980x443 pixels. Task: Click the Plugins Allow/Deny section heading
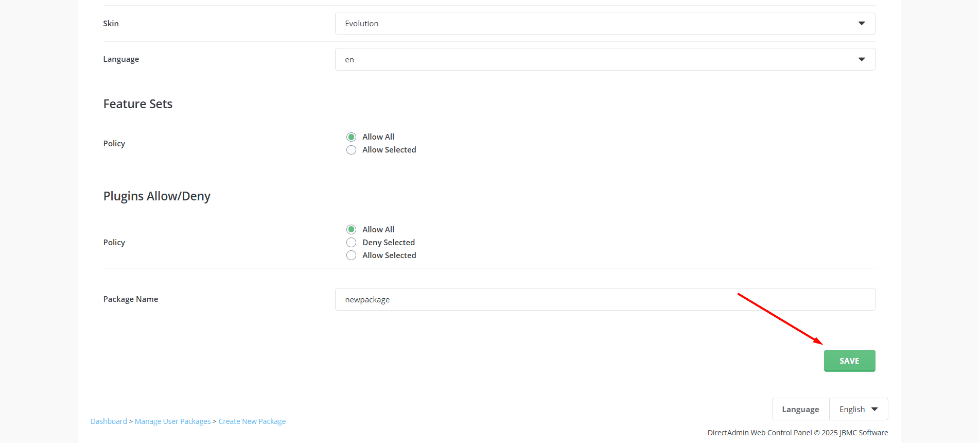157,196
